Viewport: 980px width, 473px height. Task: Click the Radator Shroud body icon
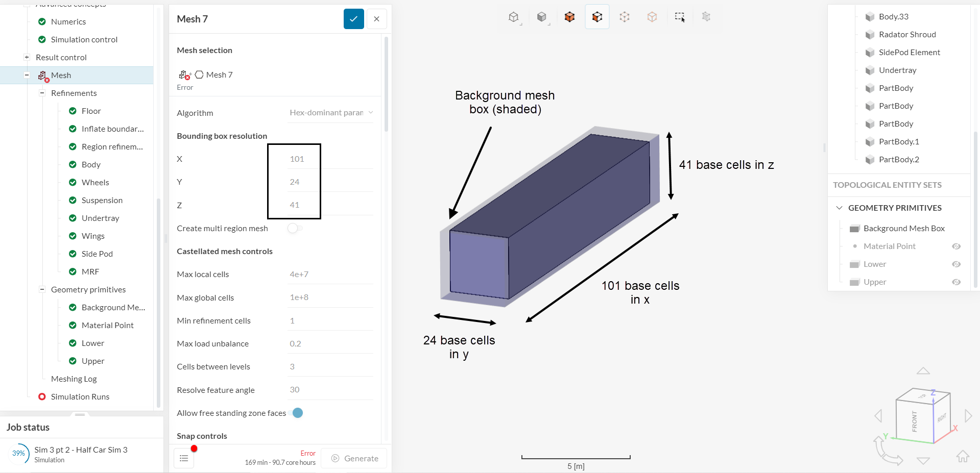click(870, 35)
